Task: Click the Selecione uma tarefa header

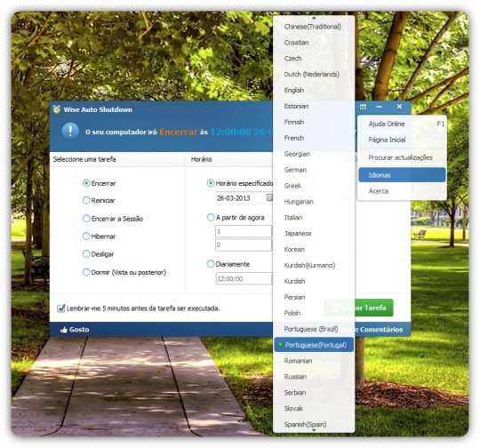Action: [84, 159]
